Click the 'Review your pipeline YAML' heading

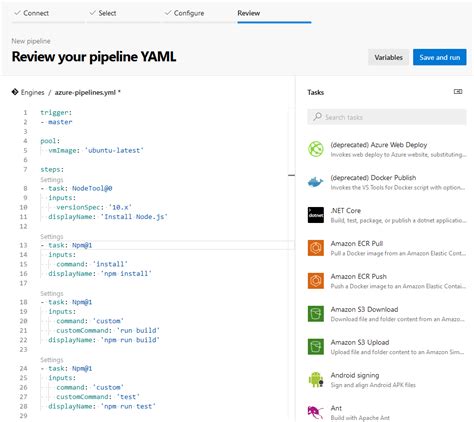point(94,57)
